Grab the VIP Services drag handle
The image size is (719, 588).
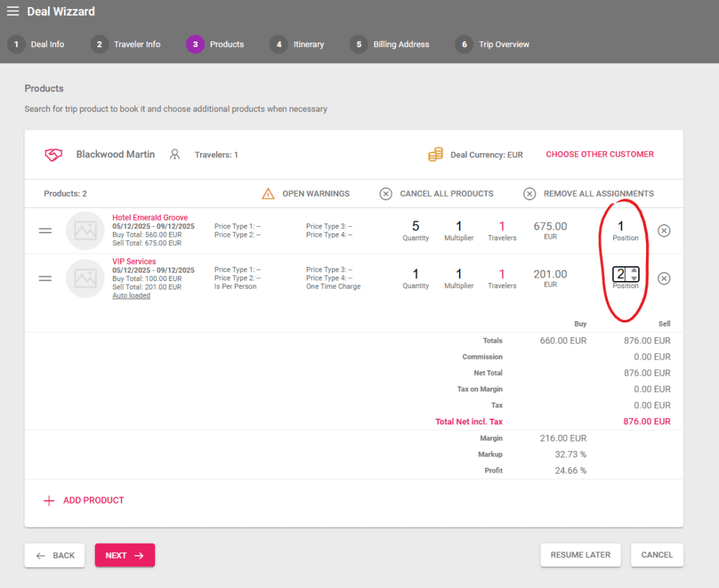45,278
